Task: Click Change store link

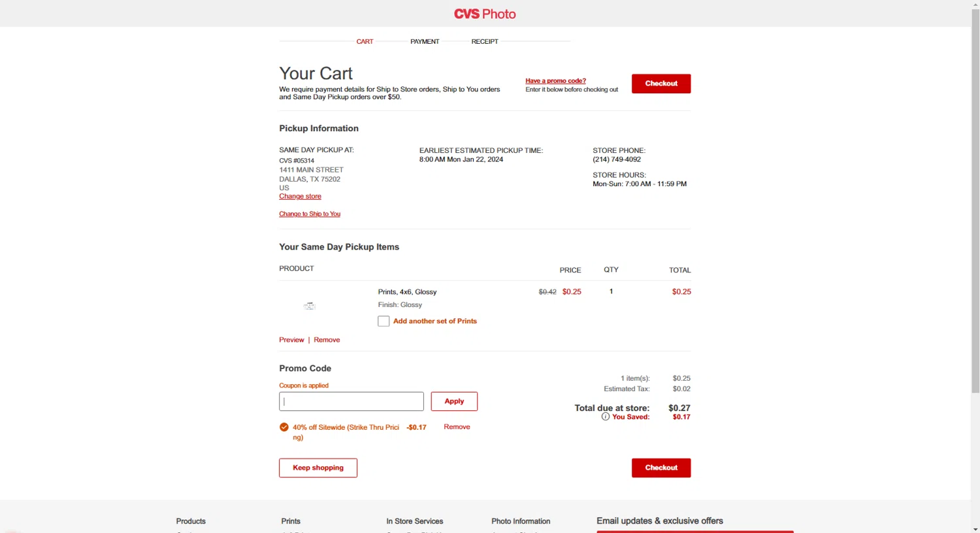Action: pos(300,197)
